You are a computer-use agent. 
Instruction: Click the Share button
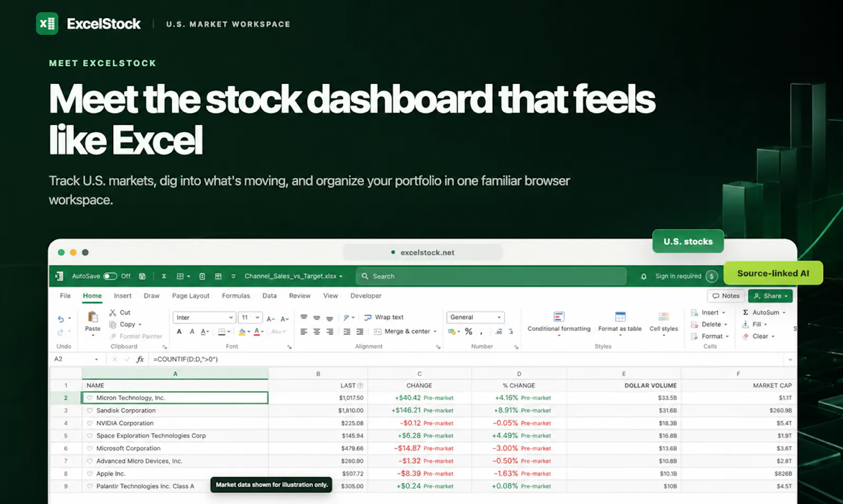coord(770,296)
